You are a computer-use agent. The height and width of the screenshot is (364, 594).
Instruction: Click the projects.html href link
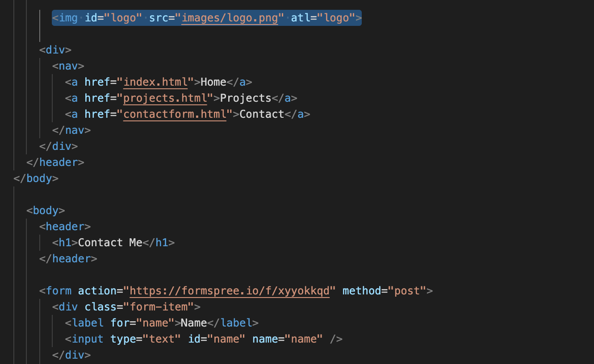[x=165, y=98]
